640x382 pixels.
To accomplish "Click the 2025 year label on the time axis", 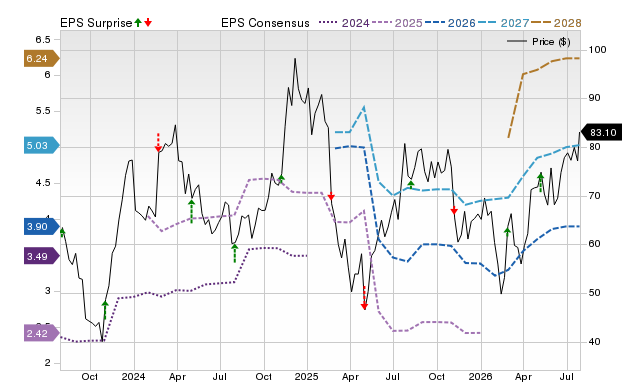I will (307, 376).
